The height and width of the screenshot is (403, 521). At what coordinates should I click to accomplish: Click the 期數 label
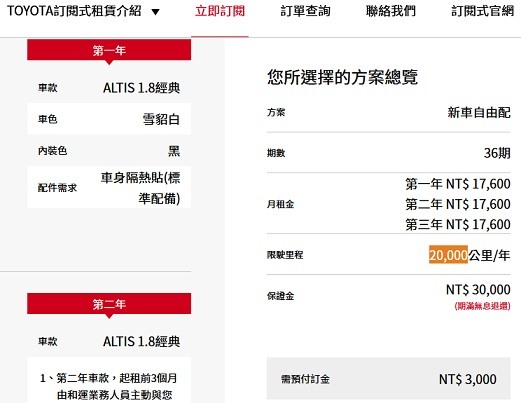(x=276, y=153)
